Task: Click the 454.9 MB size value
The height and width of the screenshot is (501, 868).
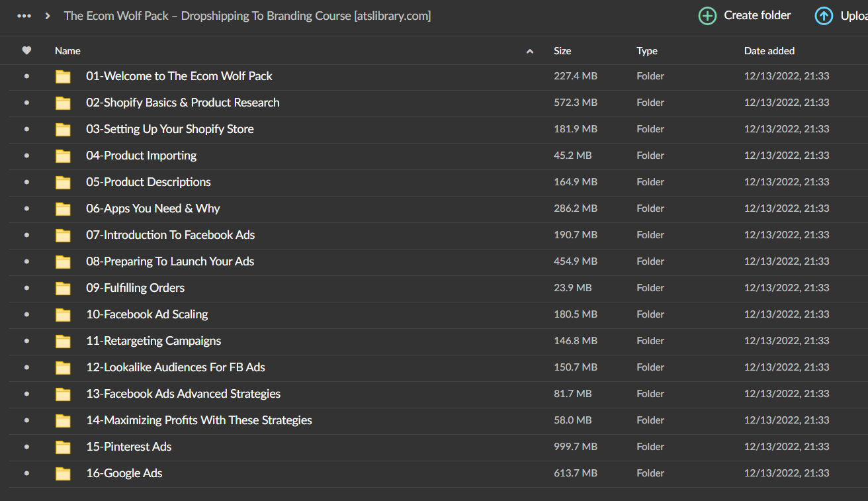Action: point(576,261)
